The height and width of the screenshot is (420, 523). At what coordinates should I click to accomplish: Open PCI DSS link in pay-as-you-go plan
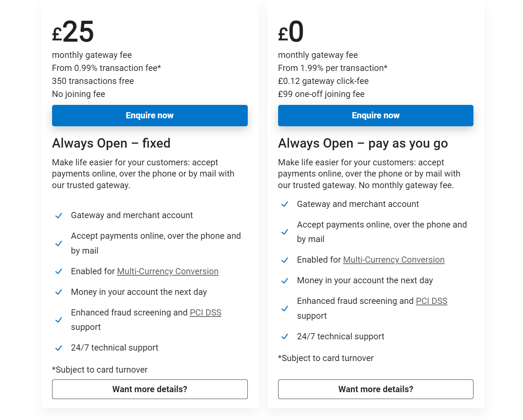[x=431, y=301]
